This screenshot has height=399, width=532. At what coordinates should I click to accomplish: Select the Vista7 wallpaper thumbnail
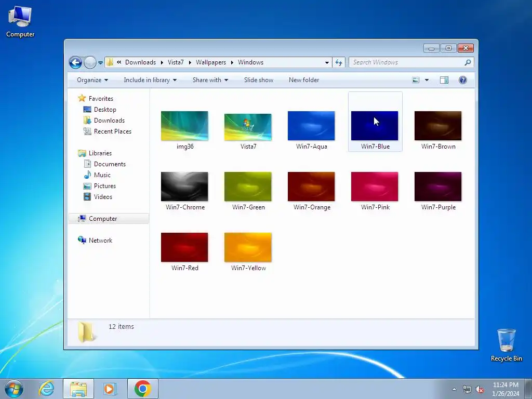248,127
